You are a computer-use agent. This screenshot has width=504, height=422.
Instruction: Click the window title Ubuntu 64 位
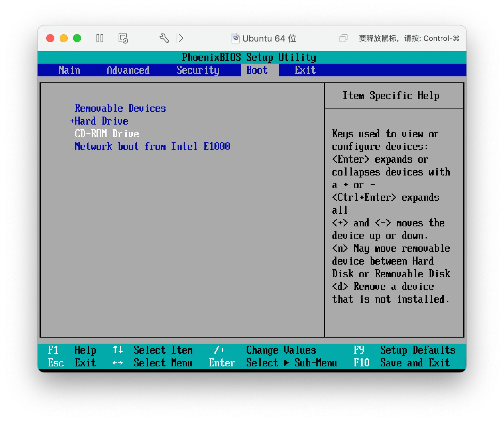pos(269,38)
